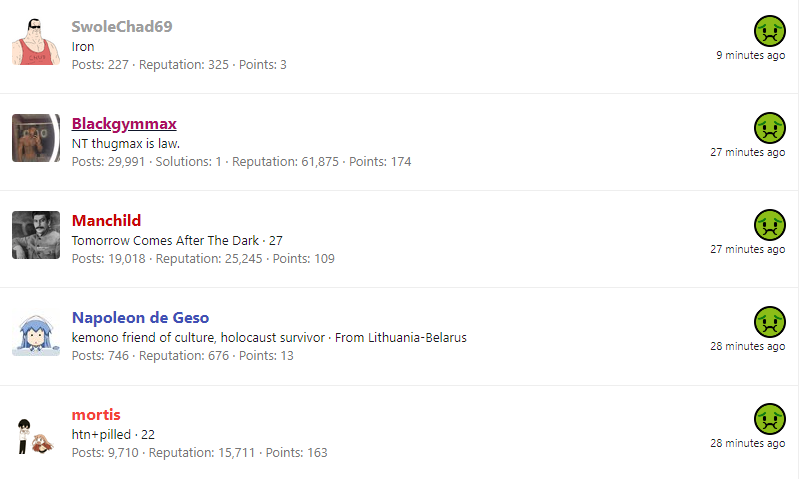Image resolution: width=799 pixels, height=479 pixels.
Task: Open Napoleon de Geso's blue-haired anime avatar
Action: (x=36, y=332)
